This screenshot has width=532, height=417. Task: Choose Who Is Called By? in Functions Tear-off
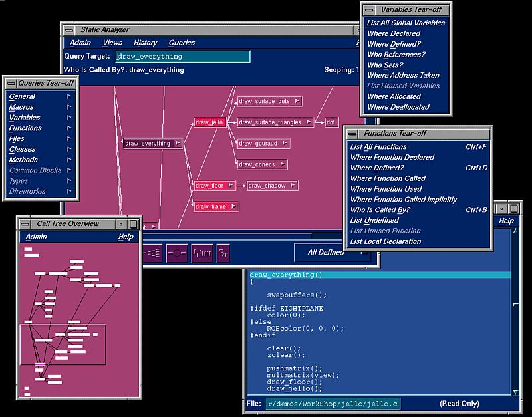pyautogui.click(x=380, y=210)
